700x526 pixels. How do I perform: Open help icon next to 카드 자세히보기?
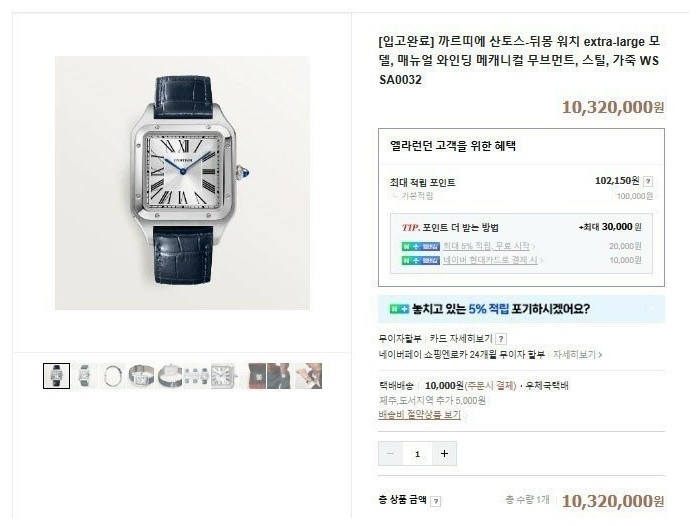(x=501, y=339)
